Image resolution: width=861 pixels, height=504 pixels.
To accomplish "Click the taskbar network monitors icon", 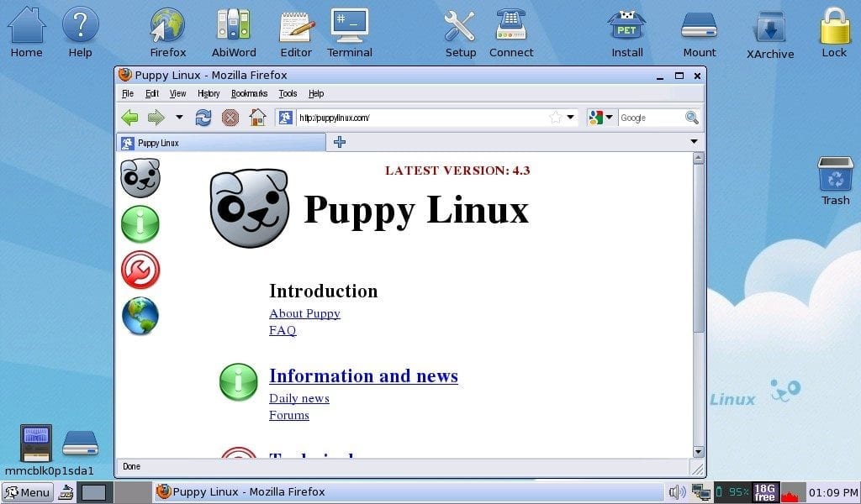I will 700,492.
